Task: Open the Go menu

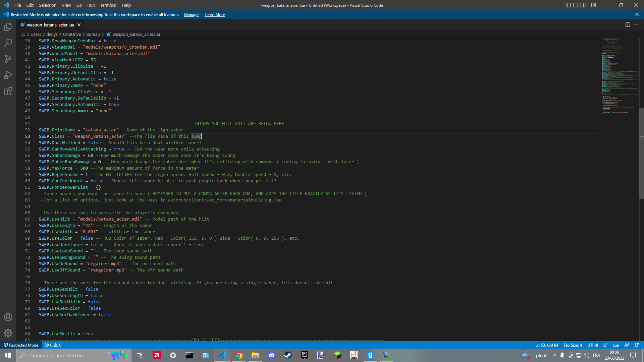Action: click(x=79, y=5)
